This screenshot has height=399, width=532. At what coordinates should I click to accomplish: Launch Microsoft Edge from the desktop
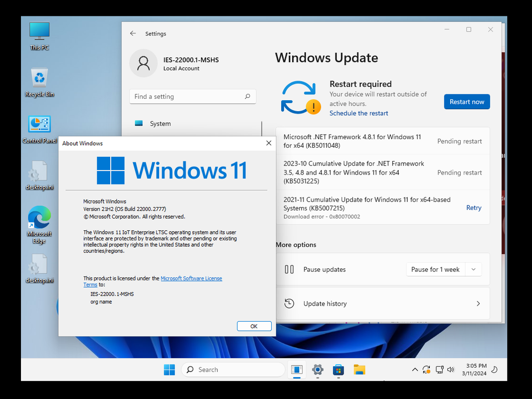(x=39, y=225)
